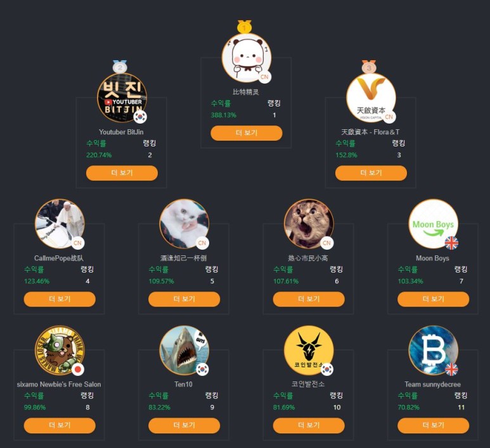Click the shark avatar for Ten10
The height and width of the screenshot is (448, 490).
[184, 350]
